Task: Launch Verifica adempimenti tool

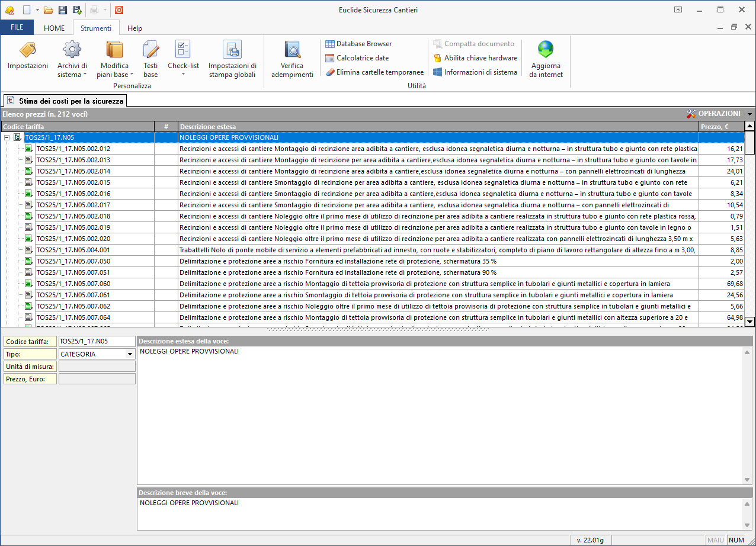Action: [292, 50]
